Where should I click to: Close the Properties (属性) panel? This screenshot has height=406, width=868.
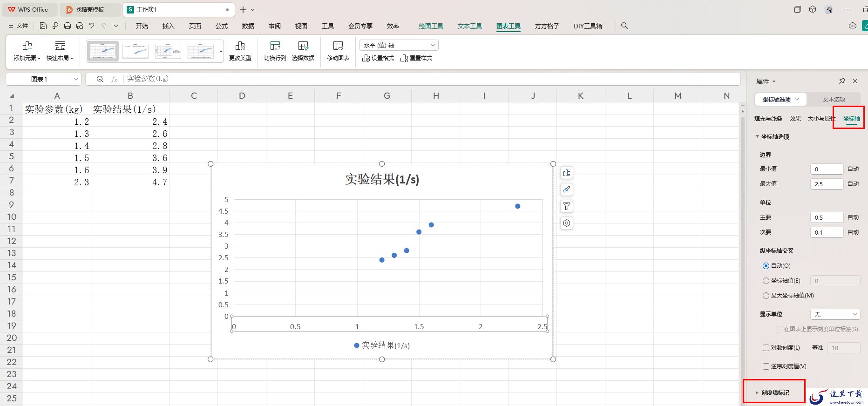855,81
